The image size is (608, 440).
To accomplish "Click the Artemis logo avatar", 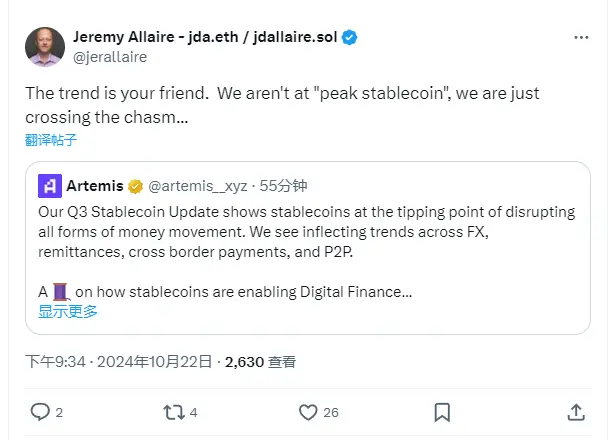I will (x=50, y=185).
